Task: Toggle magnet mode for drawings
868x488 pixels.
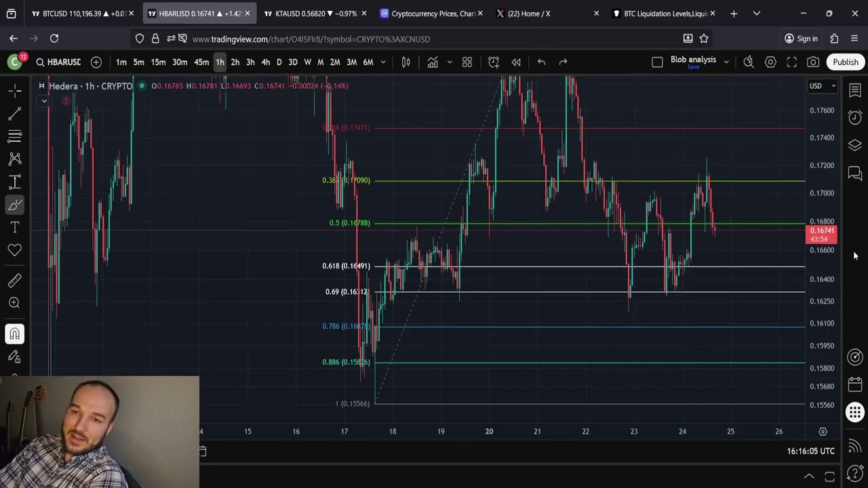Action: pos(15,333)
